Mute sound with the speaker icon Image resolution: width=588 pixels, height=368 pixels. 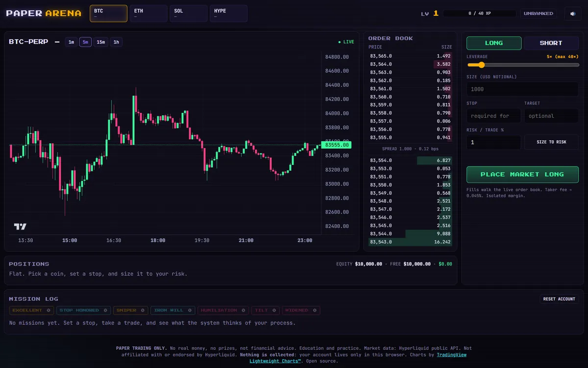pos(573,14)
